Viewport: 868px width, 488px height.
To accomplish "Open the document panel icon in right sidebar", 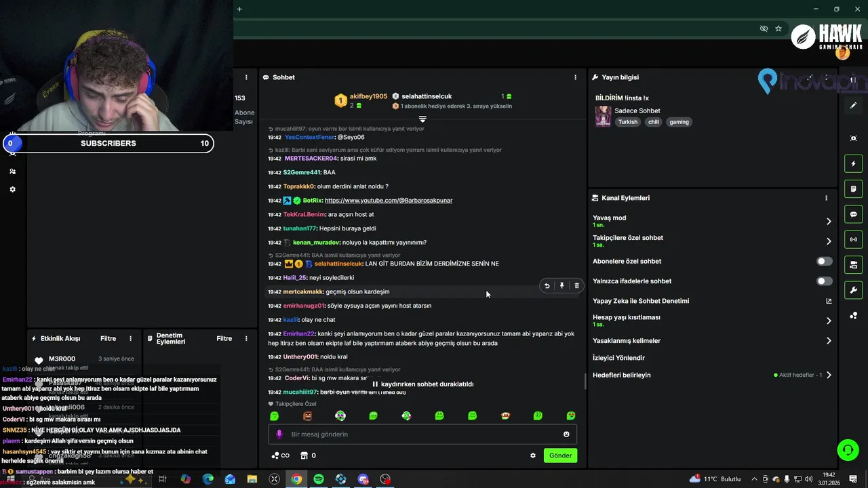I will click(853, 188).
